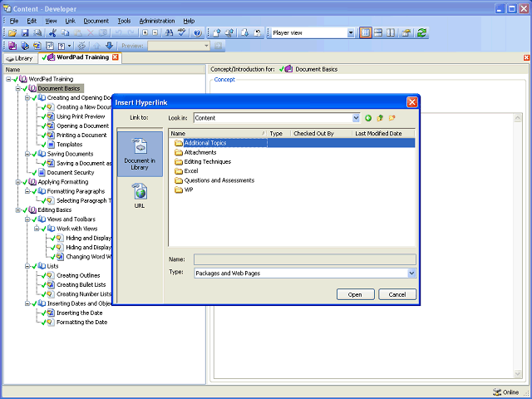Click the Move Down blue arrow icon
532x399 pixels.
[x=109, y=46]
